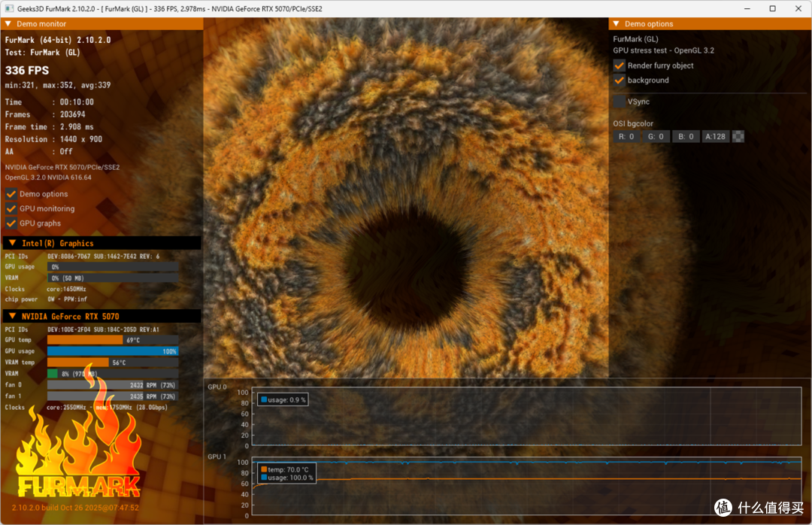This screenshot has height=525, width=812.
Task: Click the NVIDIA GPU temp 69°C bar
Action: click(x=113, y=340)
